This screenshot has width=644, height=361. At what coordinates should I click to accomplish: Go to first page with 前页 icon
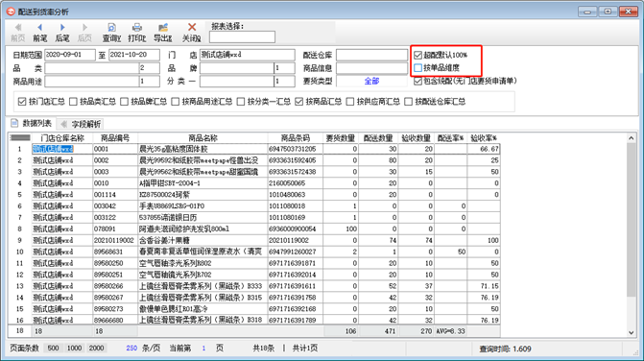point(17,28)
